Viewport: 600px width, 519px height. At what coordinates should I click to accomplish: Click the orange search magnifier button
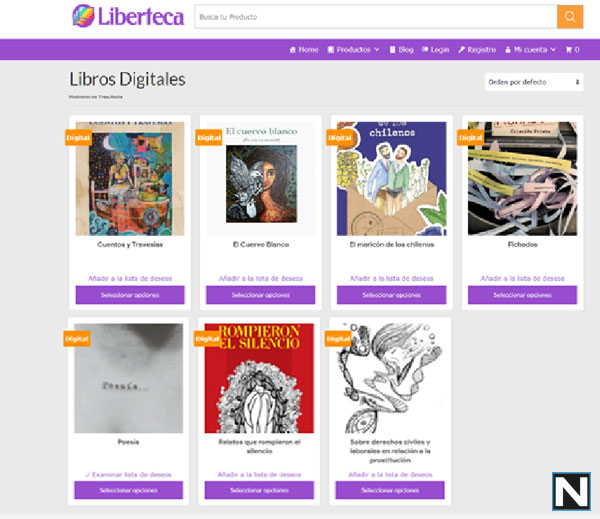570,17
